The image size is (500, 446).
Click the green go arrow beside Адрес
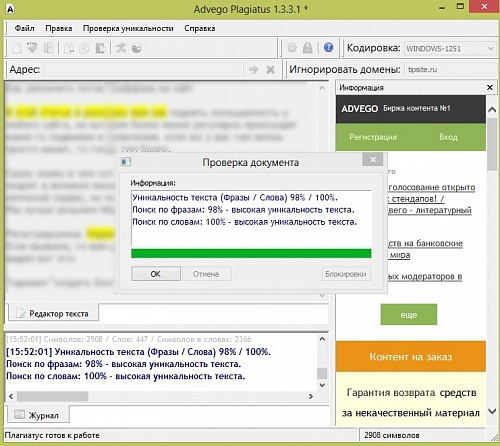[254, 69]
